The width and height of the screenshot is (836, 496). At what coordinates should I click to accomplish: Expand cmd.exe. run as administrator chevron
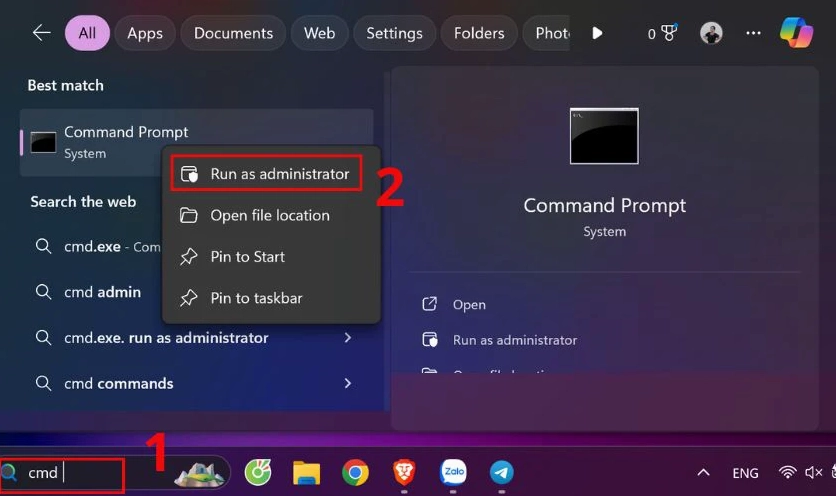[348, 338]
